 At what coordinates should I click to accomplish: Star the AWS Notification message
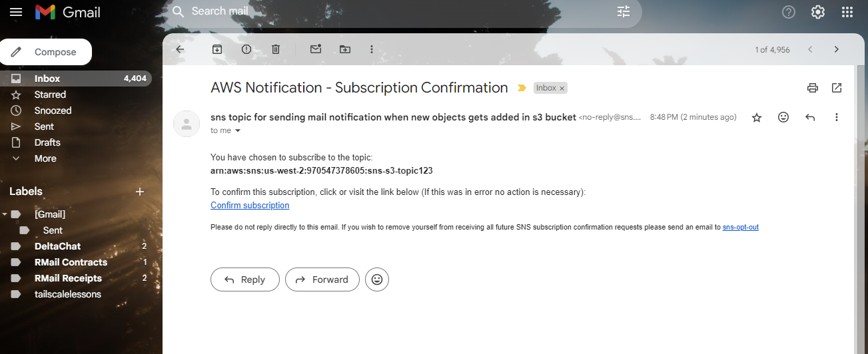pos(757,117)
